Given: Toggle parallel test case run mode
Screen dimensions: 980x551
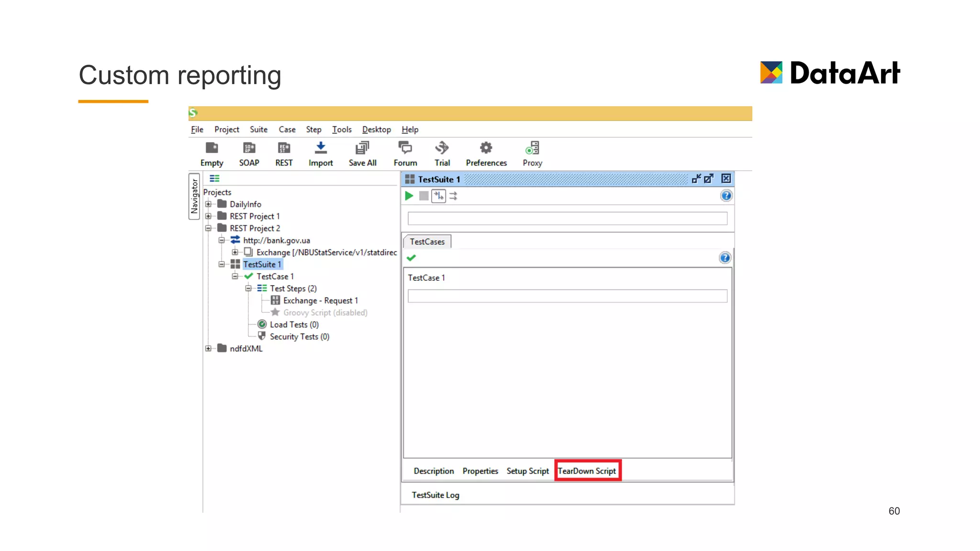Looking at the screenshot, I should pyautogui.click(x=453, y=196).
